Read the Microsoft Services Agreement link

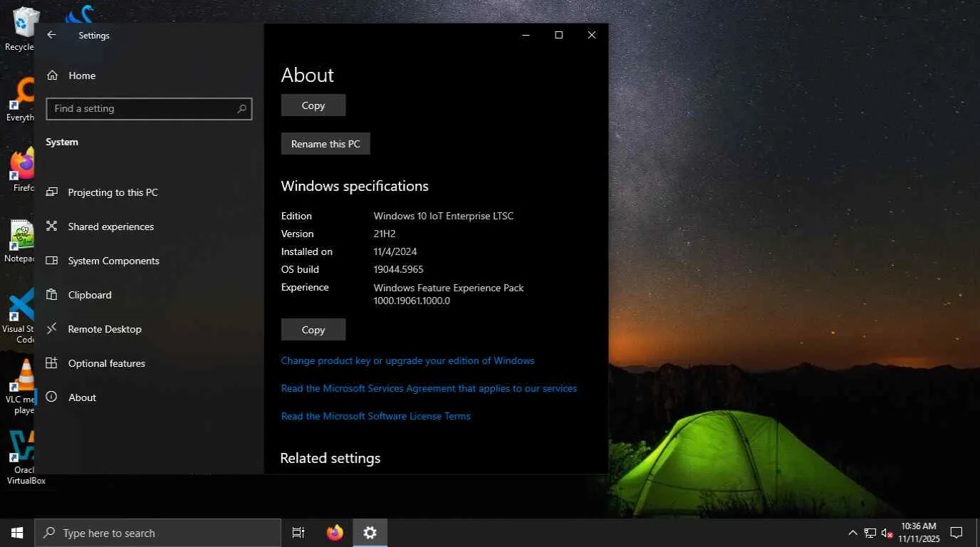429,388
